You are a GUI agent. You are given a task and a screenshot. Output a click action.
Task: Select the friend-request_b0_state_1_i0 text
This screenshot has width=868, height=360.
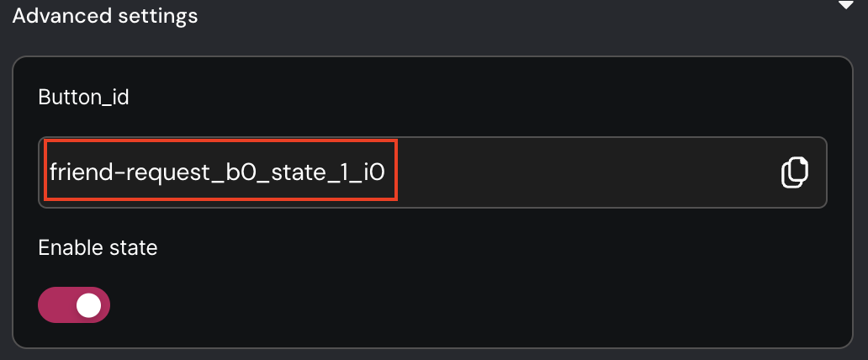[217, 172]
